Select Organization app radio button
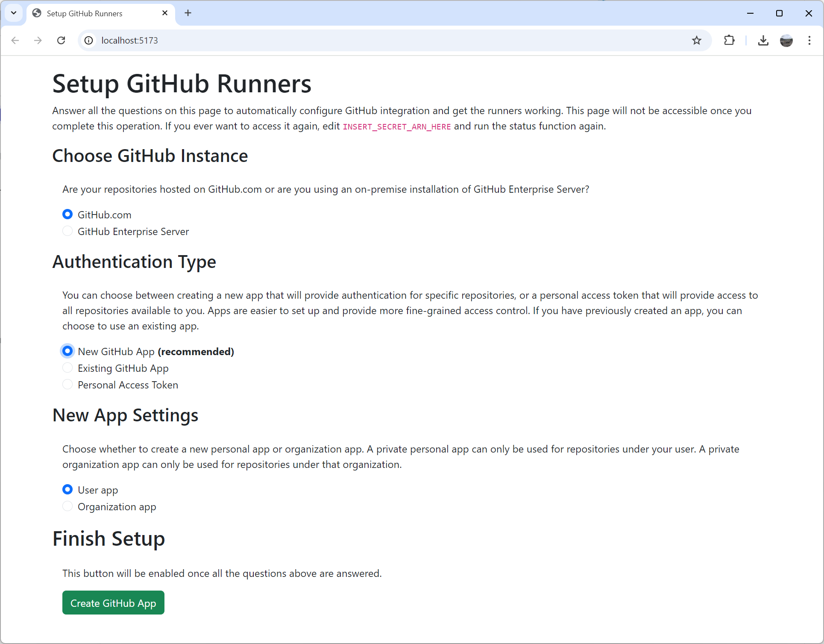This screenshot has height=644, width=824. tap(67, 506)
